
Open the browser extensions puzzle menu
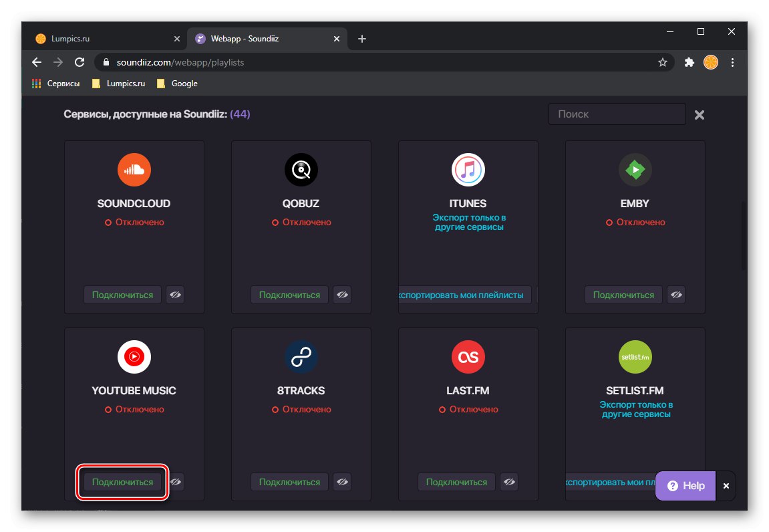point(689,62)
